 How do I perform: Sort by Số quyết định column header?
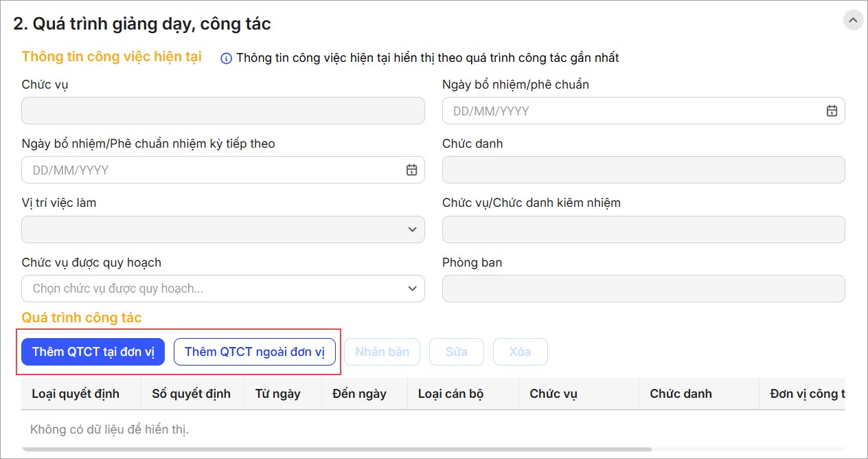192,394
